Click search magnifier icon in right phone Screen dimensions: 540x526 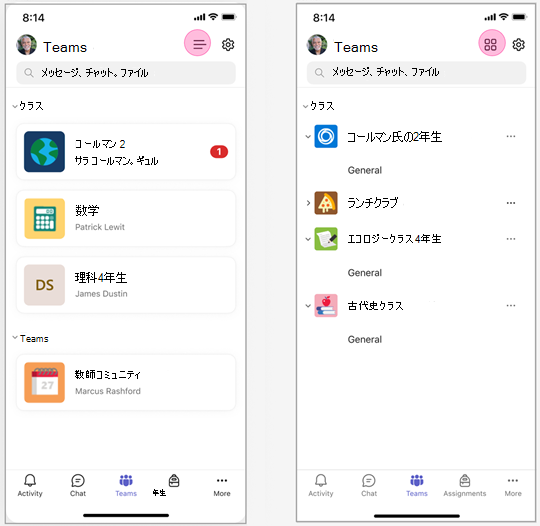click(319, 73)
